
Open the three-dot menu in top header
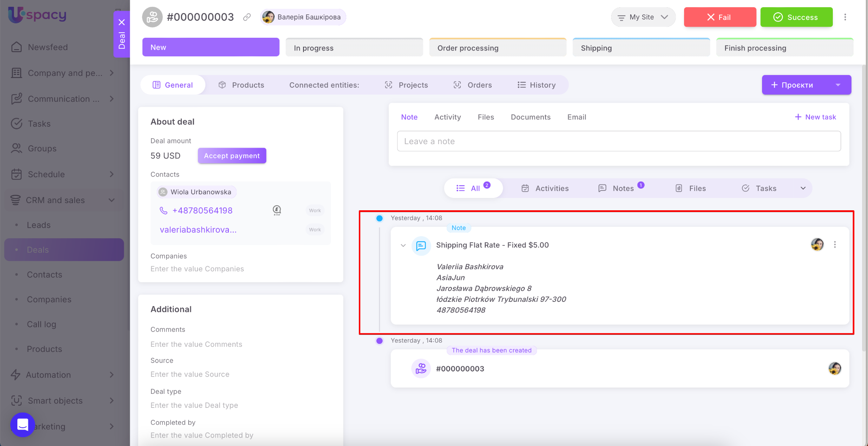(845, 17)
